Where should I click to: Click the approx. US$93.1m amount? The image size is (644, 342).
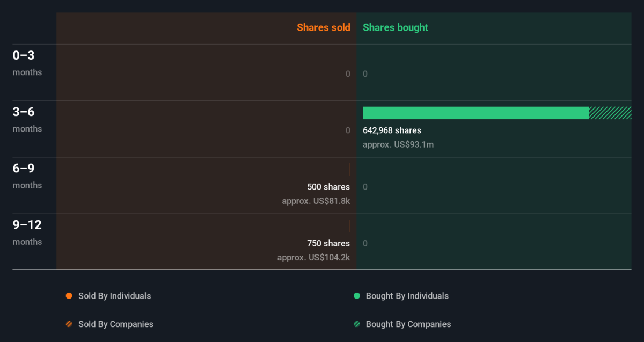pos(398,144)
